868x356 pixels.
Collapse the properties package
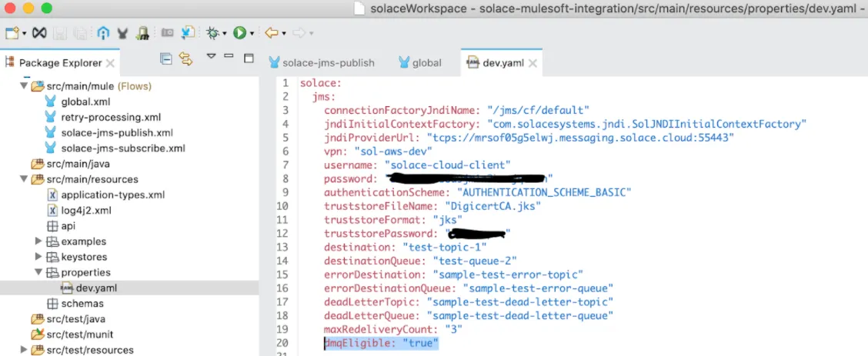(38, 272)
